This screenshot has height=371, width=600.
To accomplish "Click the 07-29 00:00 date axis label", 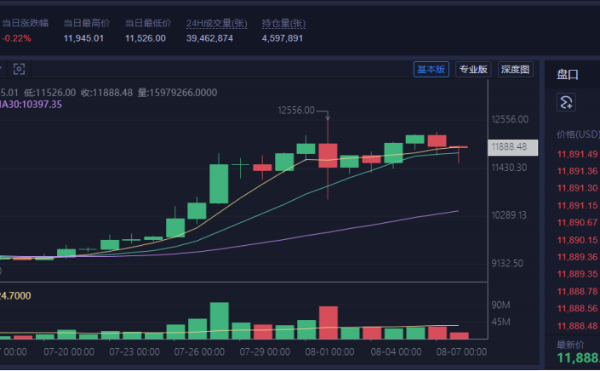I will 265,352.
